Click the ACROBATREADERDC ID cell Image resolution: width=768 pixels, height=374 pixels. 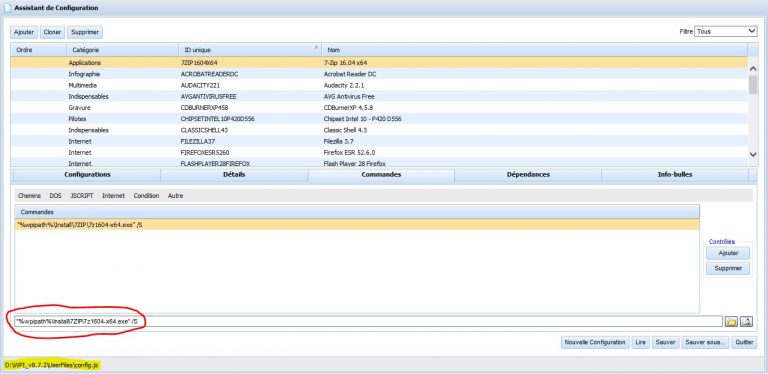(x=209, y=74)
